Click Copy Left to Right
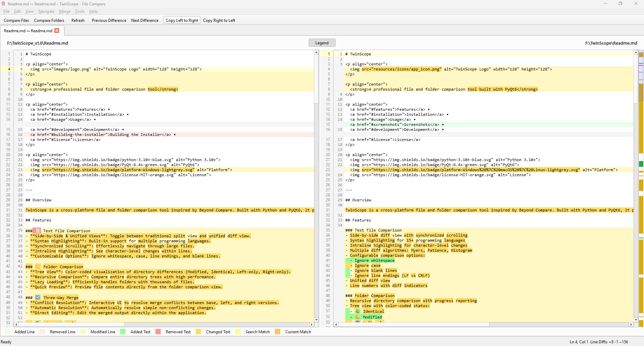Screen dimensions: 644x346 pyautogui.click(x=182, y=20)
